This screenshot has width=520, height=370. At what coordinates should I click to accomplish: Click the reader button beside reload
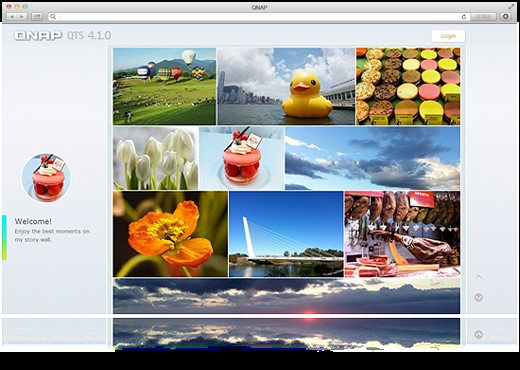(x=483, y=16)
